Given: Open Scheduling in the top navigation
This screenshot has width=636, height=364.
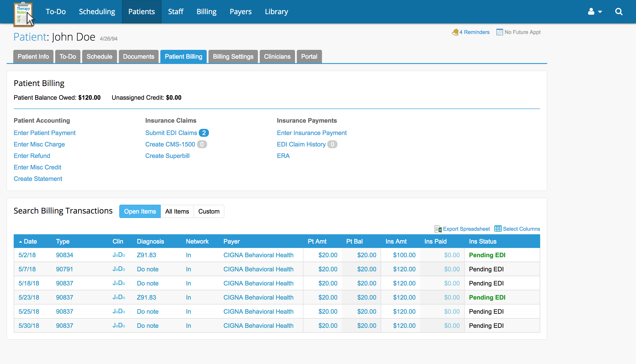Looking at the screenshot, I should pyautogui.click(x=97, y=12).
